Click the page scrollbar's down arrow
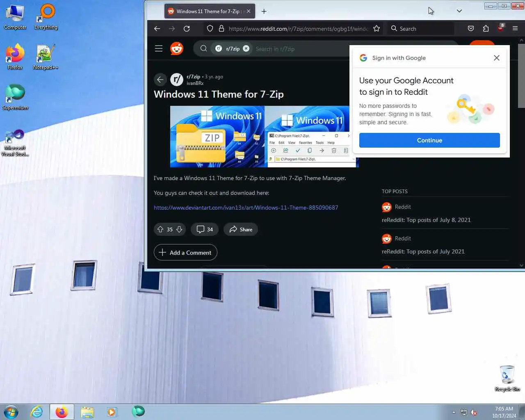Viewport: 525px width, 420px height. (521, 265)
